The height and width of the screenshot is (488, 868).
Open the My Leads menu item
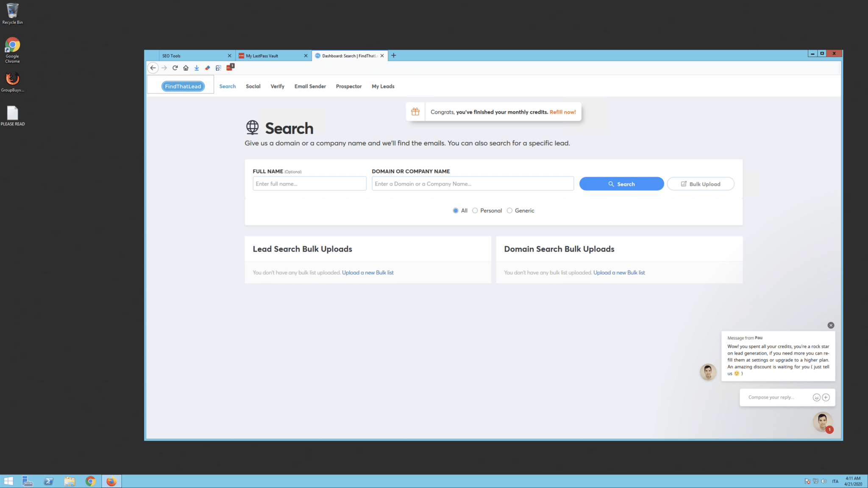pos(383,86)
